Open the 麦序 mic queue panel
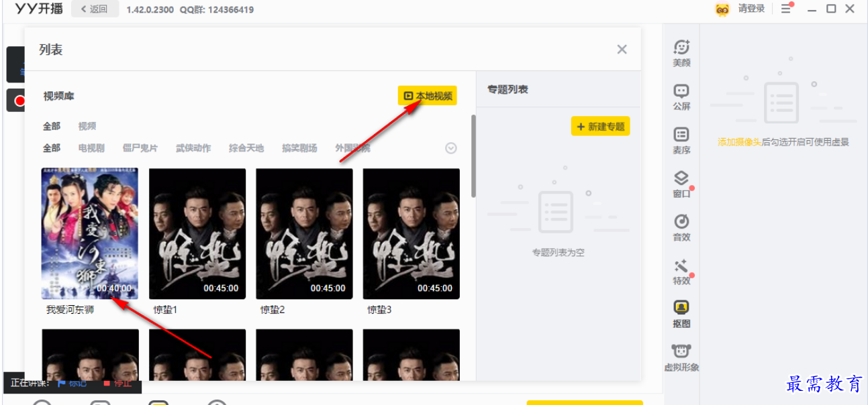Screen dimensions: 868x405 (x=681, y=141)
